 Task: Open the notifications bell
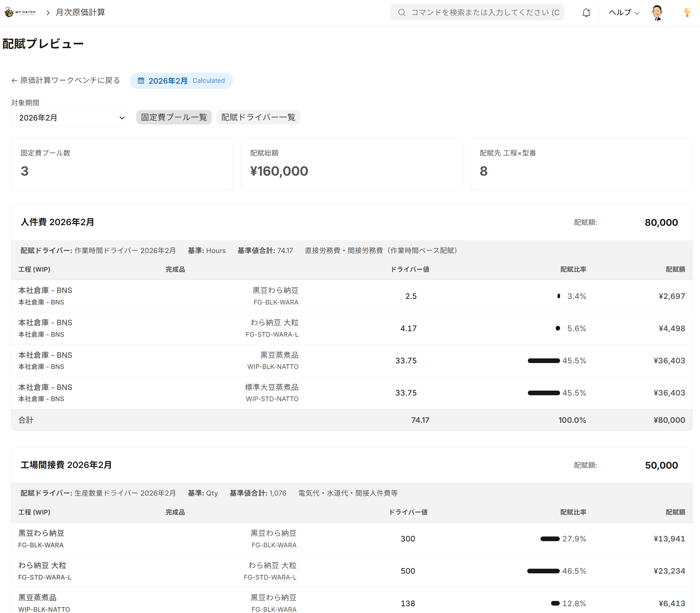coord(586,13)
